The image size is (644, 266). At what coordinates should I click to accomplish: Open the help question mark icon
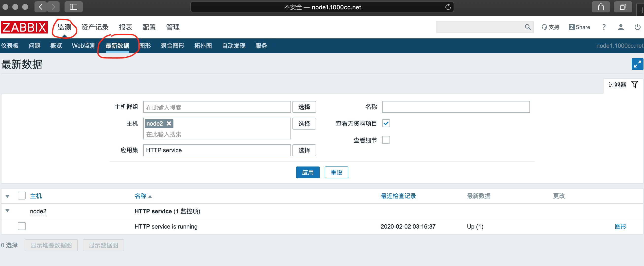click(604, 27)
